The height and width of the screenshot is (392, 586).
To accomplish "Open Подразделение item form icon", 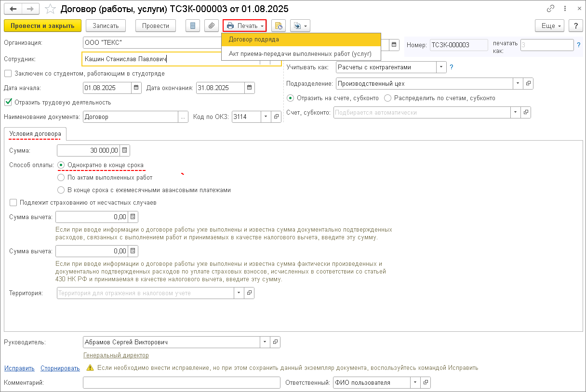I will [x=528, y=83].
